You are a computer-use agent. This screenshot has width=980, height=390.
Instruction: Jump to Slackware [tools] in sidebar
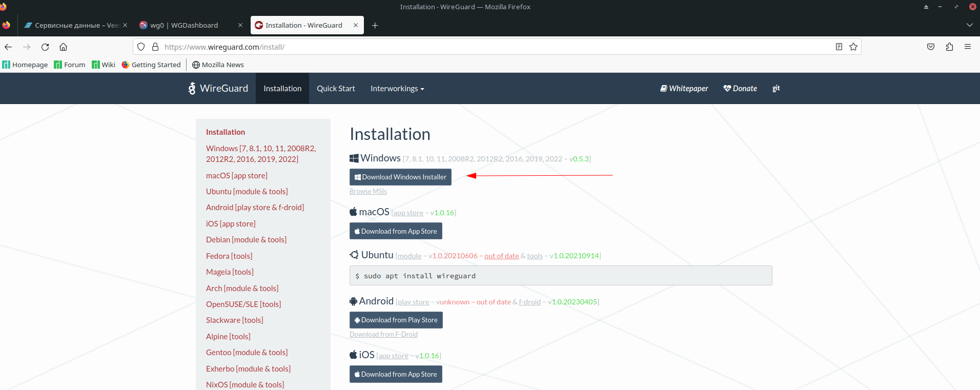point(235,320)
